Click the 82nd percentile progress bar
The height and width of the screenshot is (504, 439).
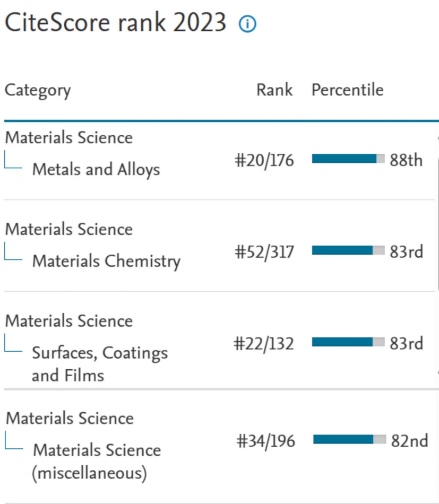tap(350, 439)
